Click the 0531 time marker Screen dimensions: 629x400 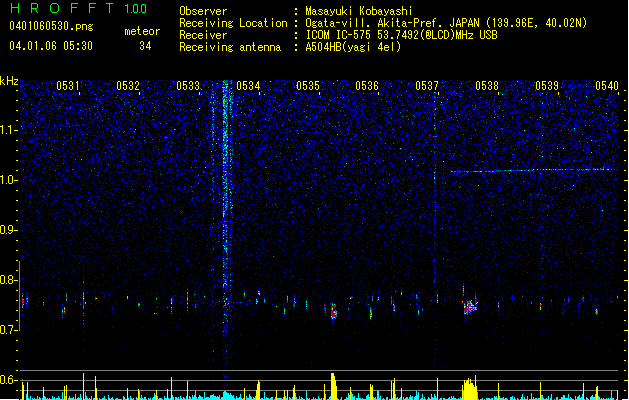pyautogui.click(x=68, y=85)
